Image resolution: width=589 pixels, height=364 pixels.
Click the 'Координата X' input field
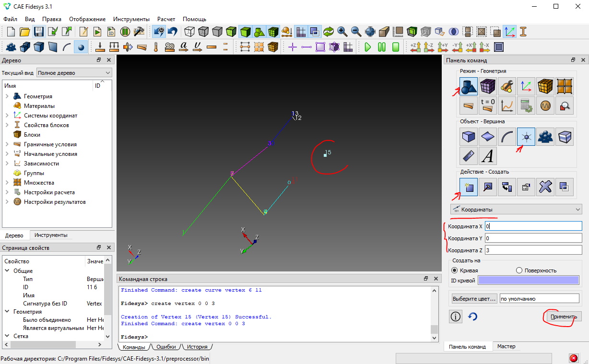532,226
